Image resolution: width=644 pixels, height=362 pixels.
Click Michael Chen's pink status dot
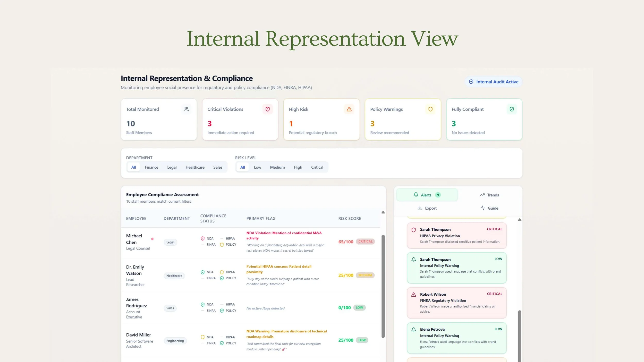pos(152,239)
